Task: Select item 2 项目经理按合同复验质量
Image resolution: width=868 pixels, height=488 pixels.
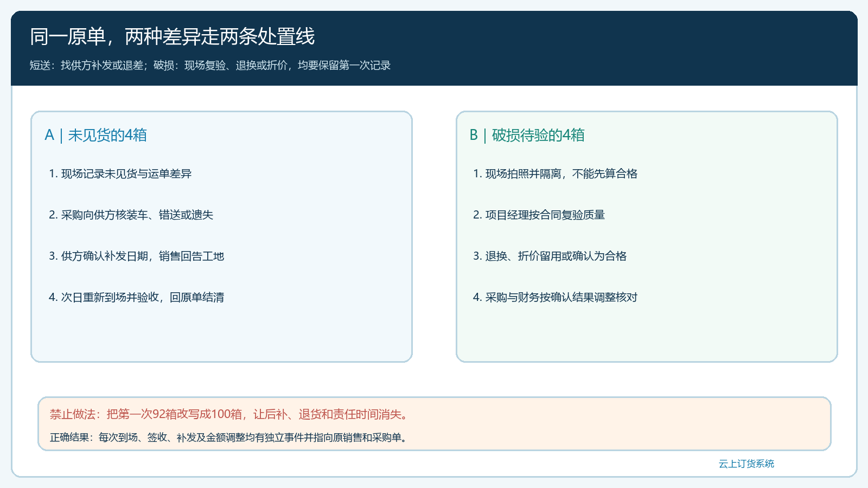Action: (x=539, y=215)
